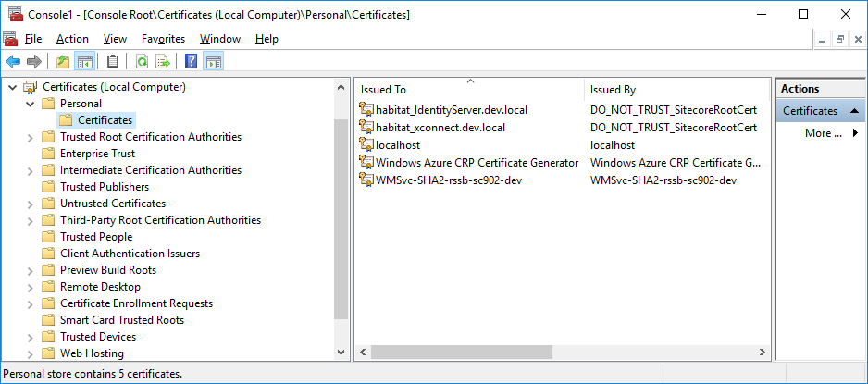This screenshot has height=384, width=868.
Task: Collapse the Certificates section in Actions pane
Action: click(856, 111)
